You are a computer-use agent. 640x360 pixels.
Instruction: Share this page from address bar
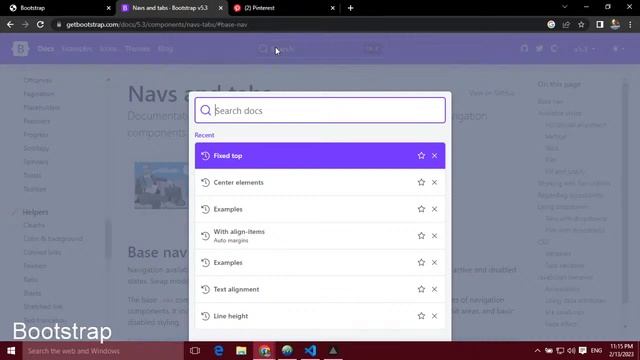pos(566,24)
